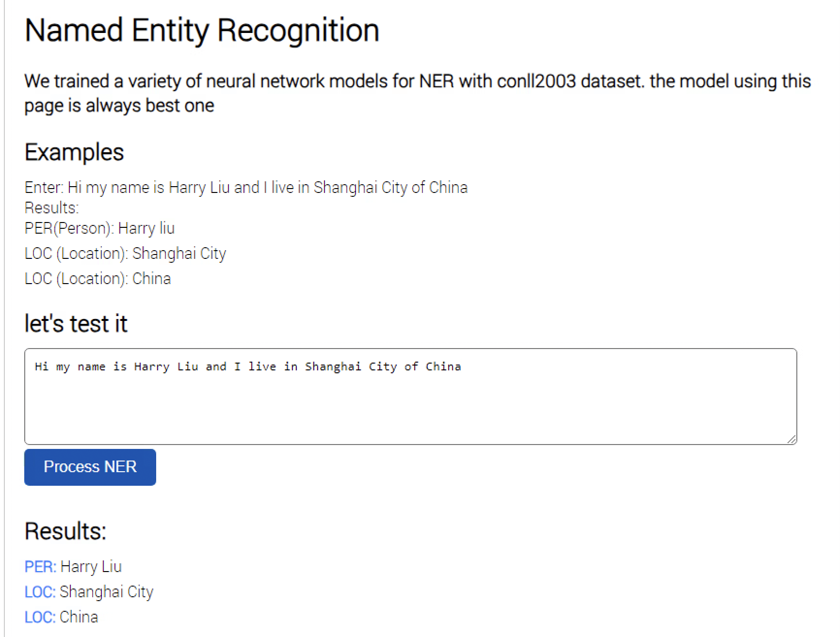Select the first blue LOC label under Results
This screenshot has width=840, height=637.
[39, 591]
